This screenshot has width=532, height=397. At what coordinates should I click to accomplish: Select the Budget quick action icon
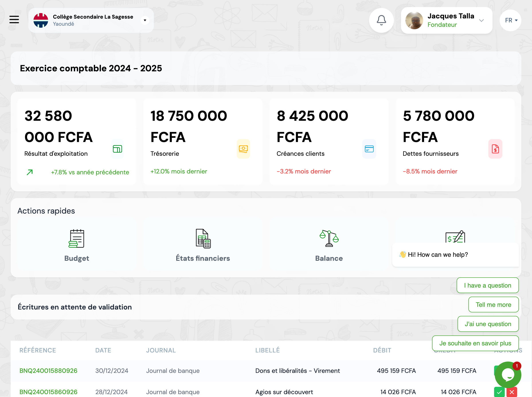(x=76, y=239)
